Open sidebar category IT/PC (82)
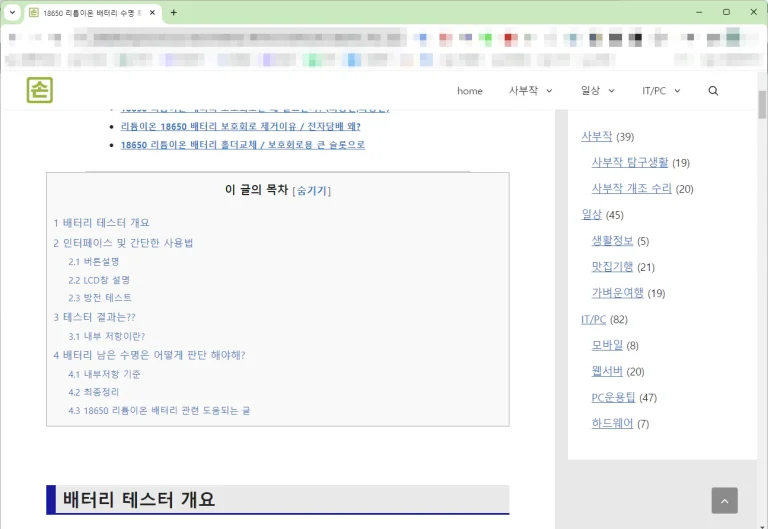Screen dimensions: 768x529 coord(594,319)
